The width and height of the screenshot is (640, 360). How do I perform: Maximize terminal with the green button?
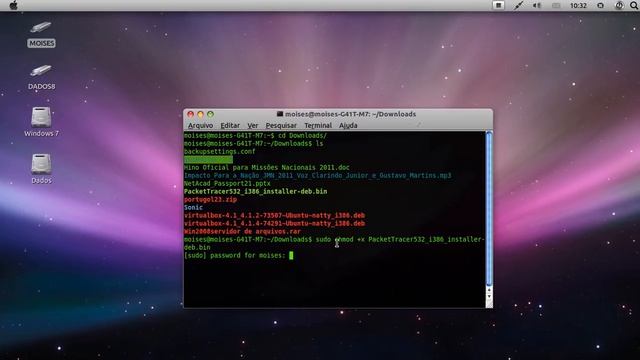210,114
